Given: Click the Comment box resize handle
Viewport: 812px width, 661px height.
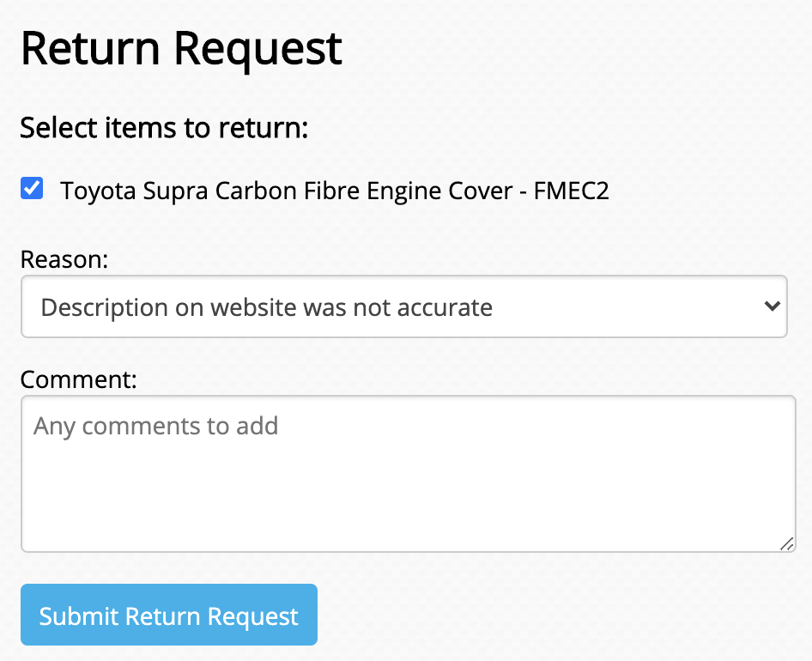Looking at the screenshot, I should click(x=787, y=543).
